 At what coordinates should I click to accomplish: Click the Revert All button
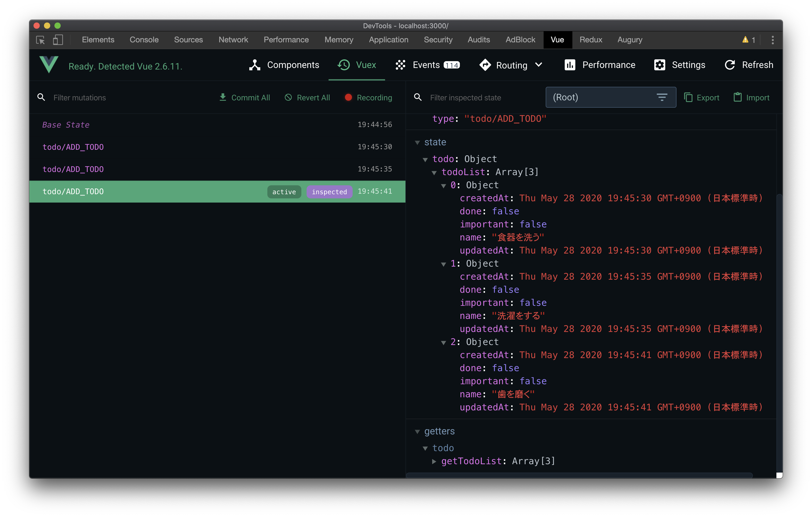(307, 97)
